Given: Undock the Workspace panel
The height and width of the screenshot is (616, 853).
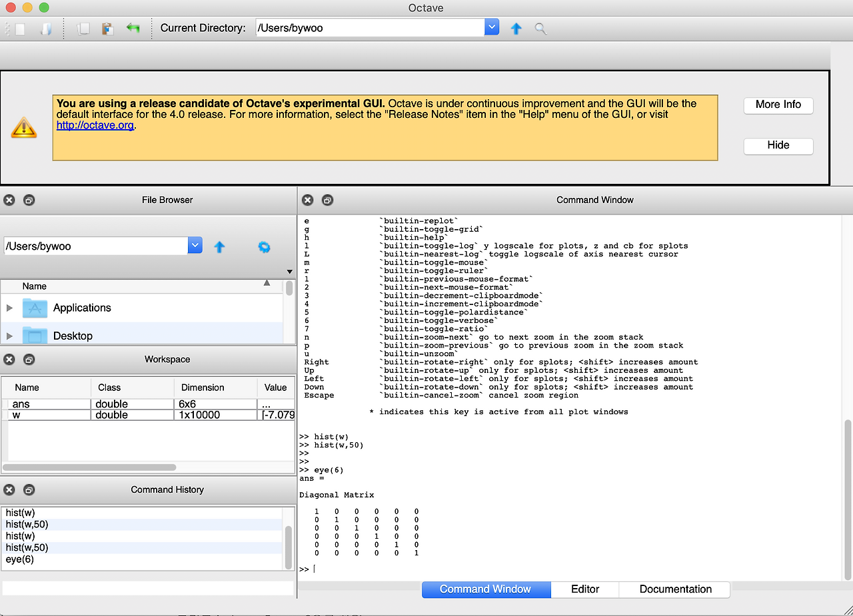Looking at the screenshot, I should [29, 359].
